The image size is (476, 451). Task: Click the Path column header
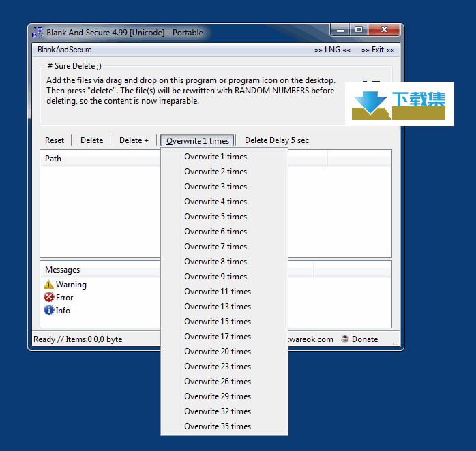tap(100, 159)
